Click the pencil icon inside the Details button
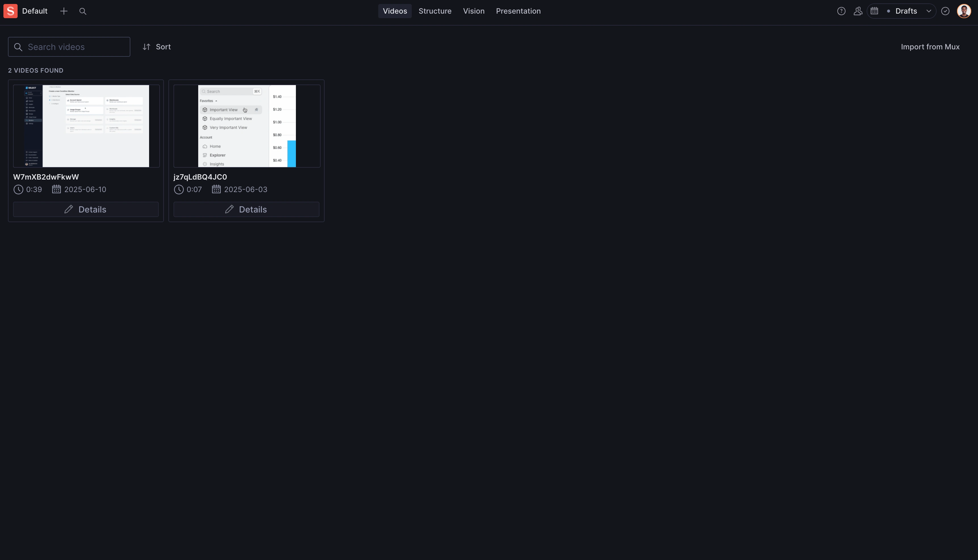This screenshot has width=978, height=560. click(x=68, y=209)
